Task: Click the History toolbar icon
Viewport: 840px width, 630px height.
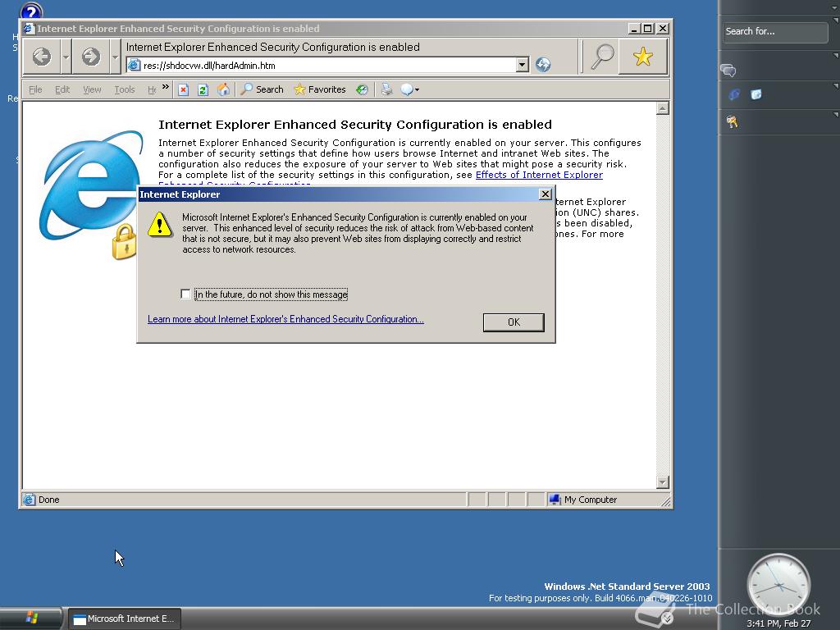Action: point(362,89)
